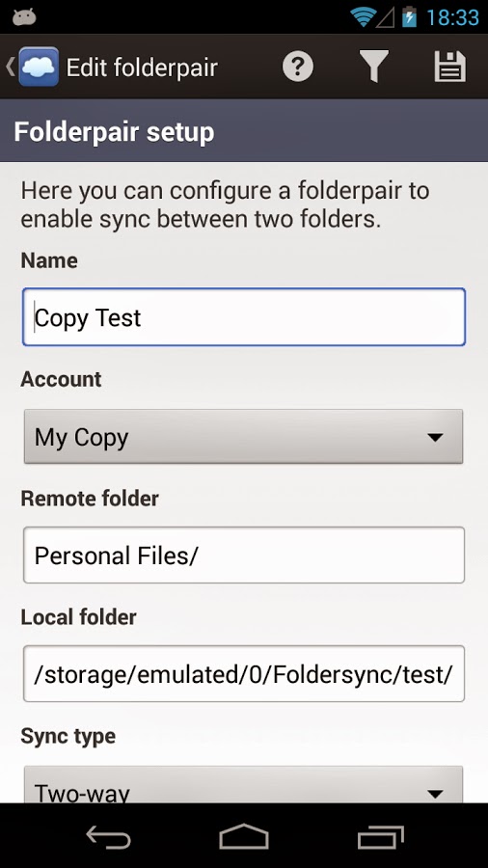Tap the Name label
Viewport: 488px width, 868px height.
point(48,260)
